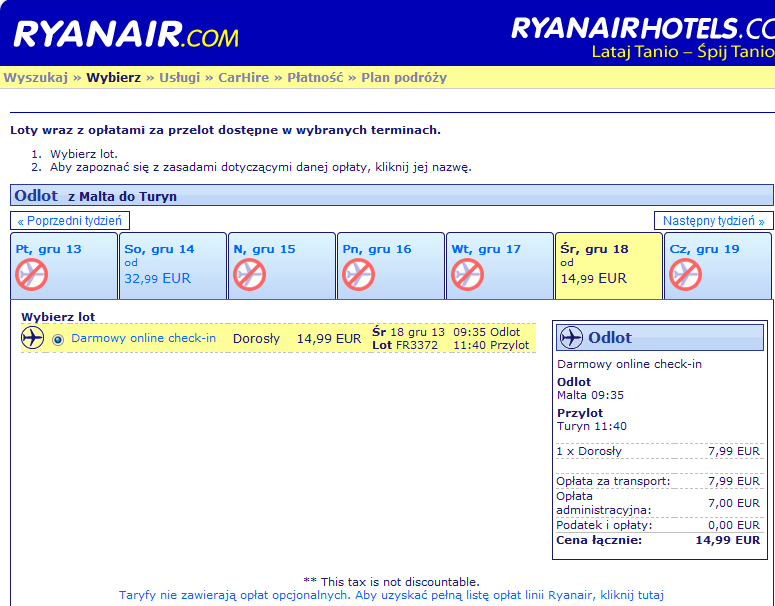Go to Wyszukaj step
Viewport: 775px width, 606px height.
pos(36,78)
